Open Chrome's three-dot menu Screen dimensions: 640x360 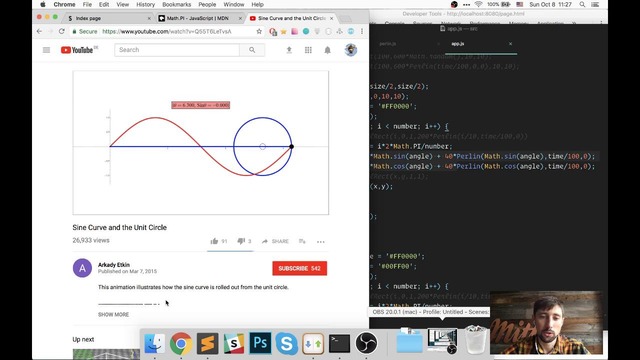click(x=362, y=31)
